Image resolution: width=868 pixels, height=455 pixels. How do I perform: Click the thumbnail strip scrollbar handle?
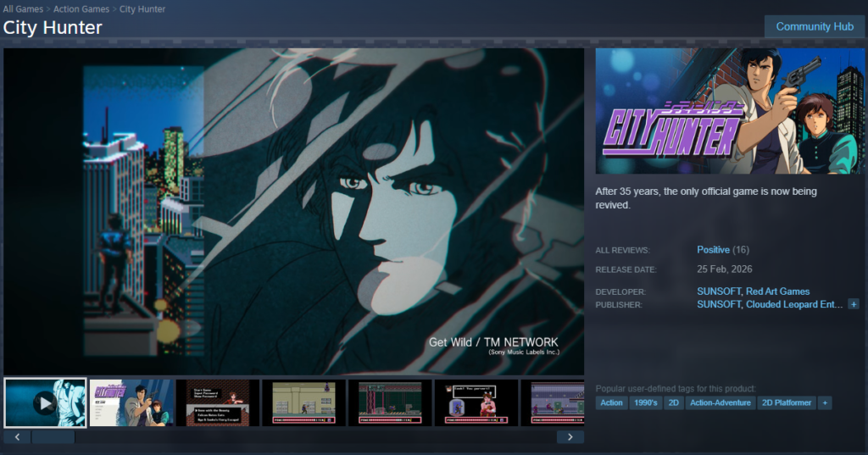53,437
